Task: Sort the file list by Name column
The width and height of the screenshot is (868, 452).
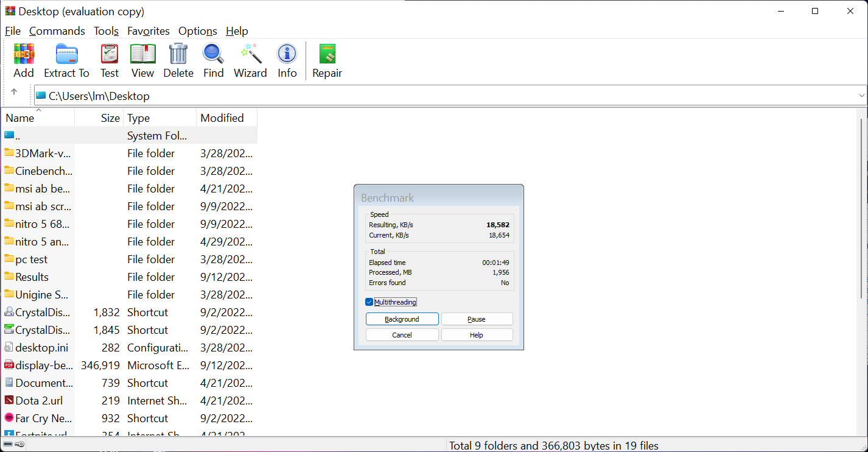Action: (x=38, y=118)
